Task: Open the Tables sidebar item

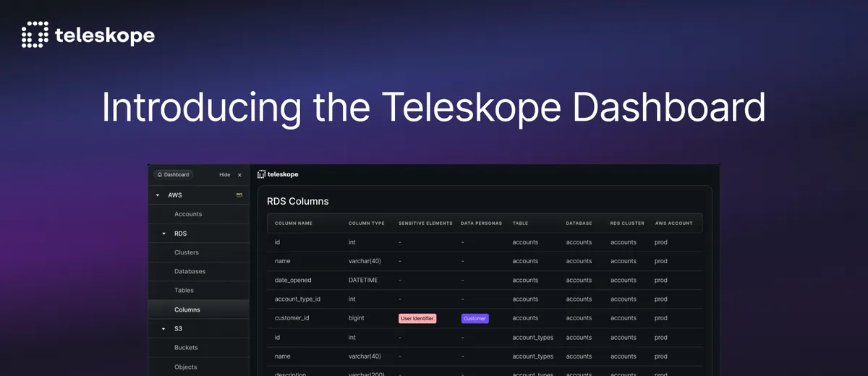Action: coord(184,290)
